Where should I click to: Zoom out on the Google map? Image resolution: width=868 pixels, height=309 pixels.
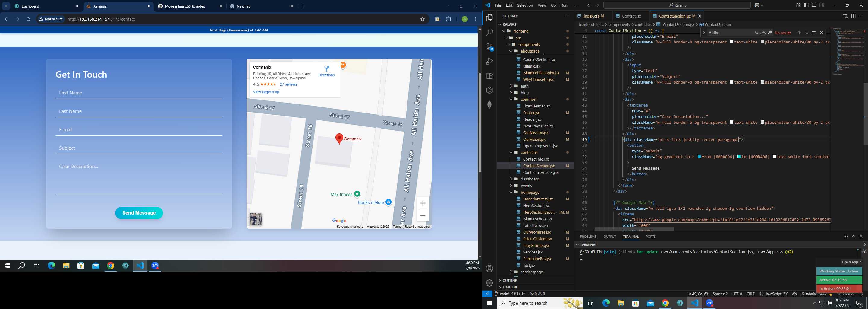point(423,215)
